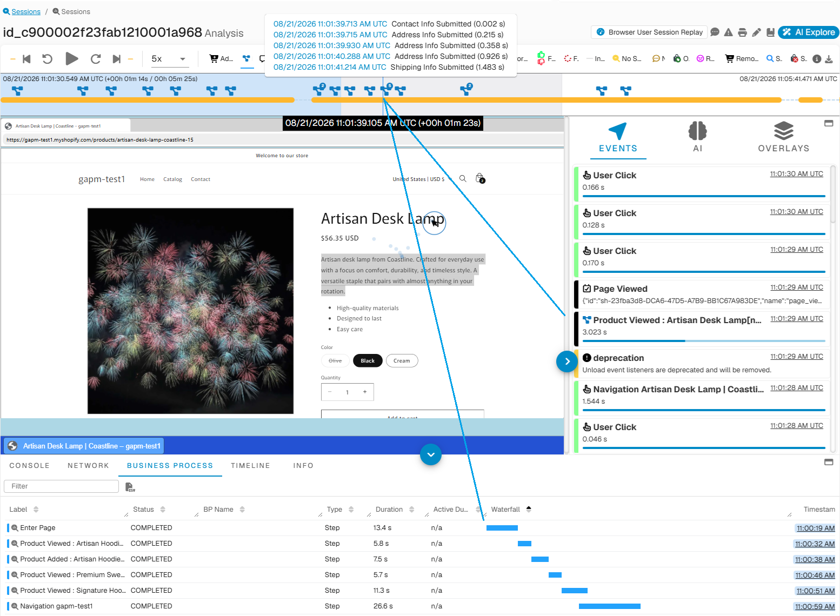The width and height of the screenshot is (840, 616).
Task: Click the timeline marker with badge 5
Action: pyautogui.click(x=388, y=89)
